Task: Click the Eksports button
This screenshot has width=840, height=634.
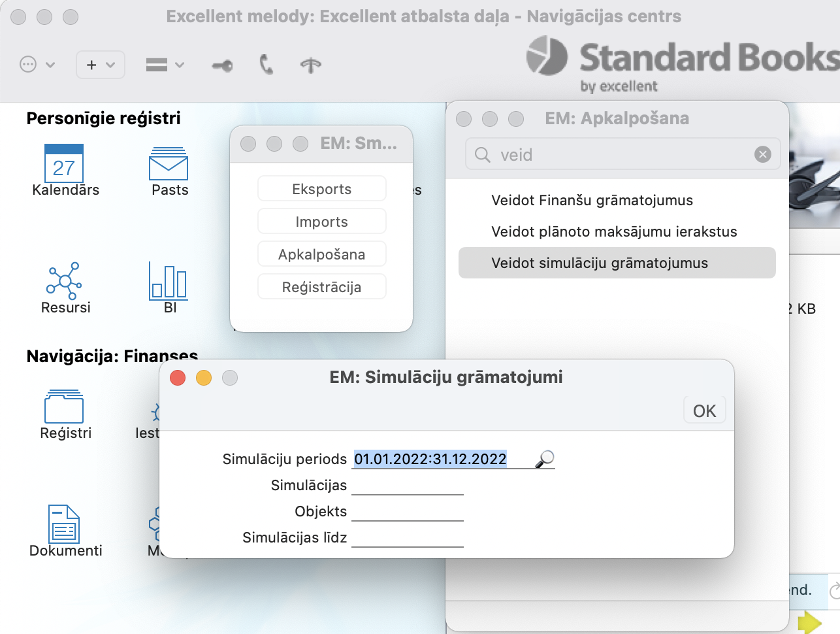Action: [321, 190]
